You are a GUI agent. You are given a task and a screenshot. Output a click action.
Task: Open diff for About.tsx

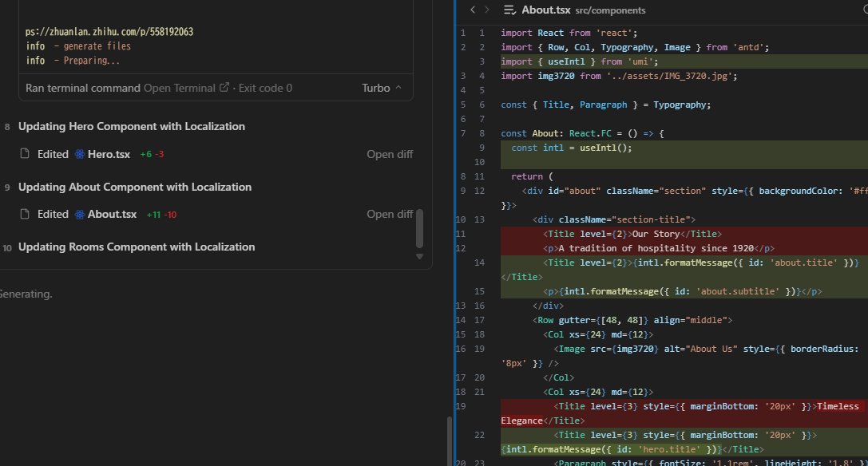(x=390, y=214)
